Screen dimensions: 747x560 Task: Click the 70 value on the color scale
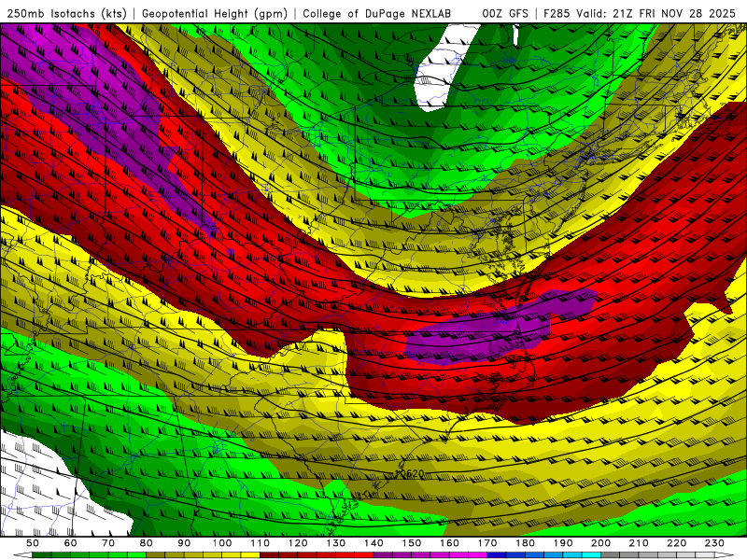(x=108, y=543)
